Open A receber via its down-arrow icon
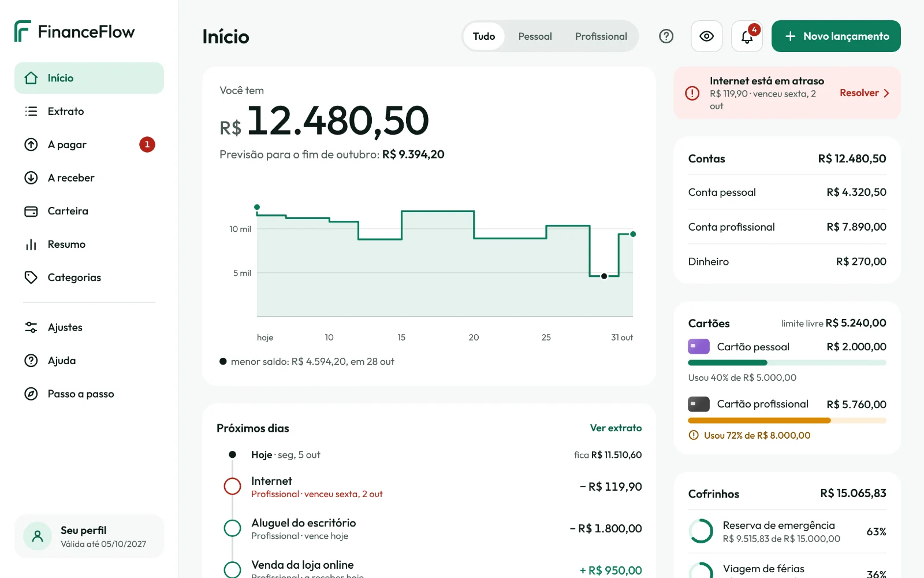This screenshot has height=578, width=924. tap(31, 177)
